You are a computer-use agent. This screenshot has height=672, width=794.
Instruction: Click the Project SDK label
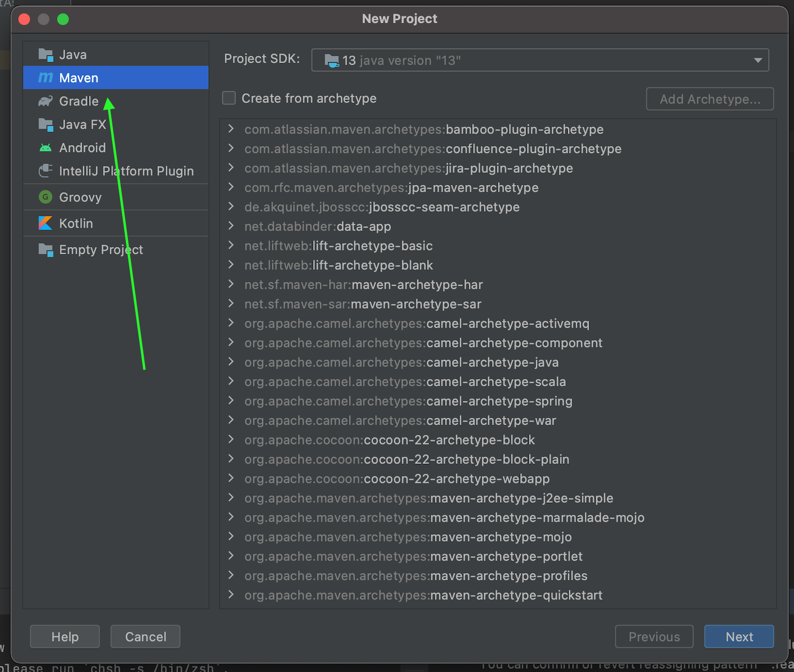click(x=262, y=59)
